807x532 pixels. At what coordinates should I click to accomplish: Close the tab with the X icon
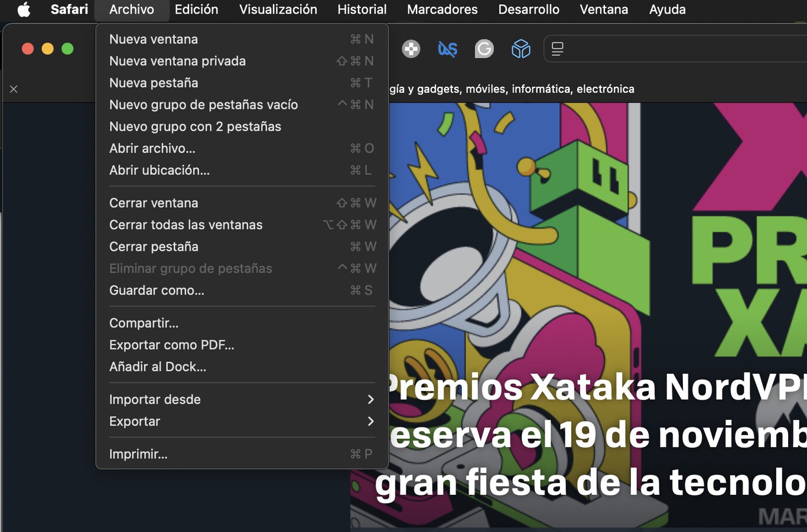click(14, 89)
